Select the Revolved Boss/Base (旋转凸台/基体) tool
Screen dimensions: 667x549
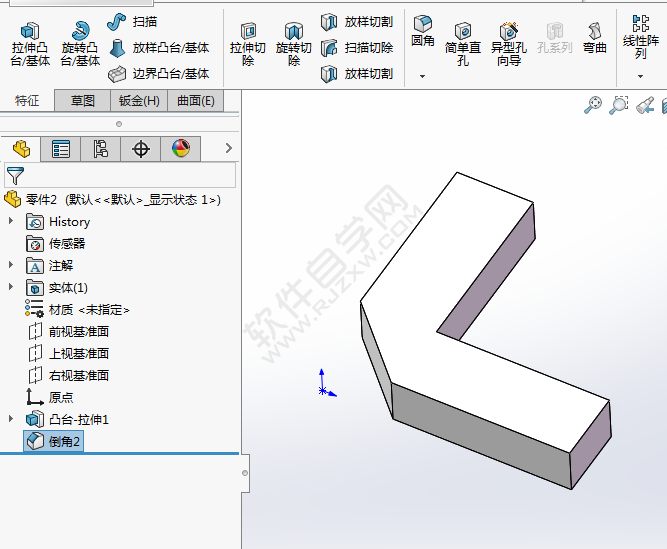point(80,45)
